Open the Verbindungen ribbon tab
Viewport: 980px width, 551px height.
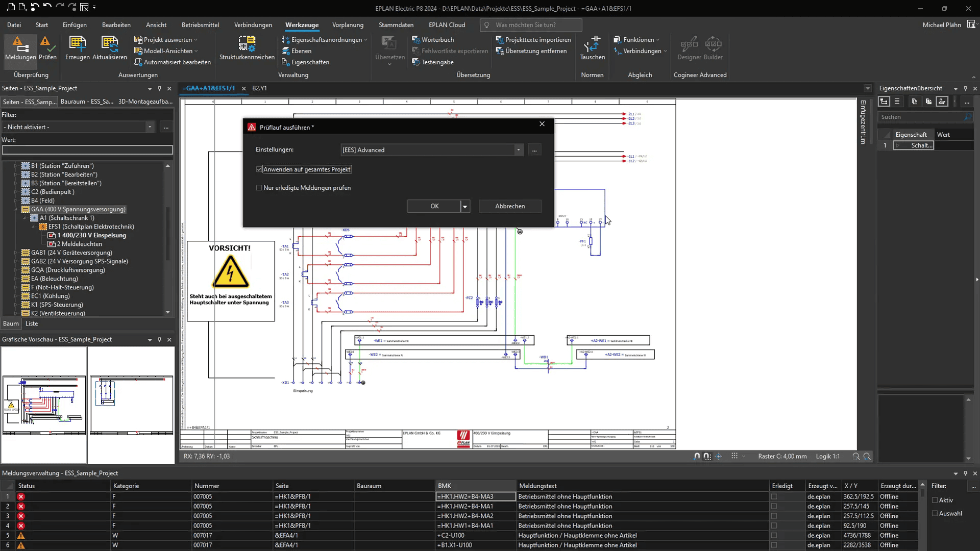(x=253, y=24)
